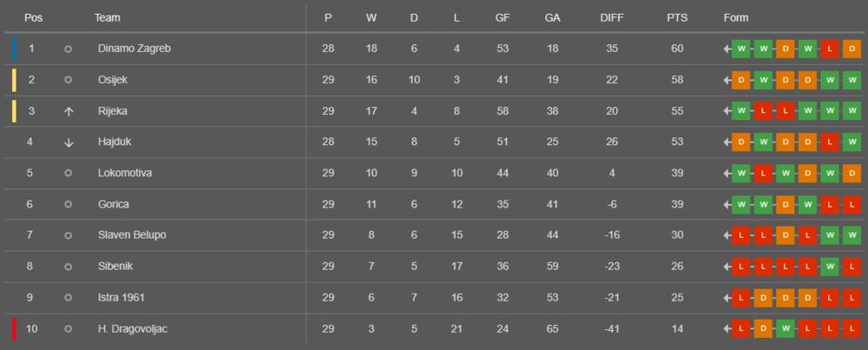Image resolution: width=868 pixels, height=350 pixels.
Task: Click Hajduk's down-arrow position change icon
Action: pyautogui.click(x=69, y=142)
